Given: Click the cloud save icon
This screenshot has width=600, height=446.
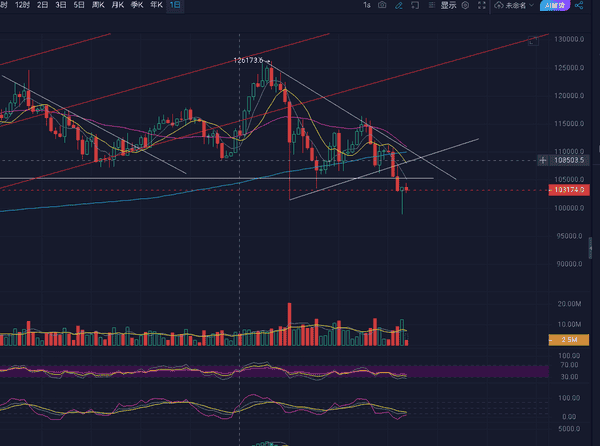Looking at the screenshot, I should coord(499,6).
